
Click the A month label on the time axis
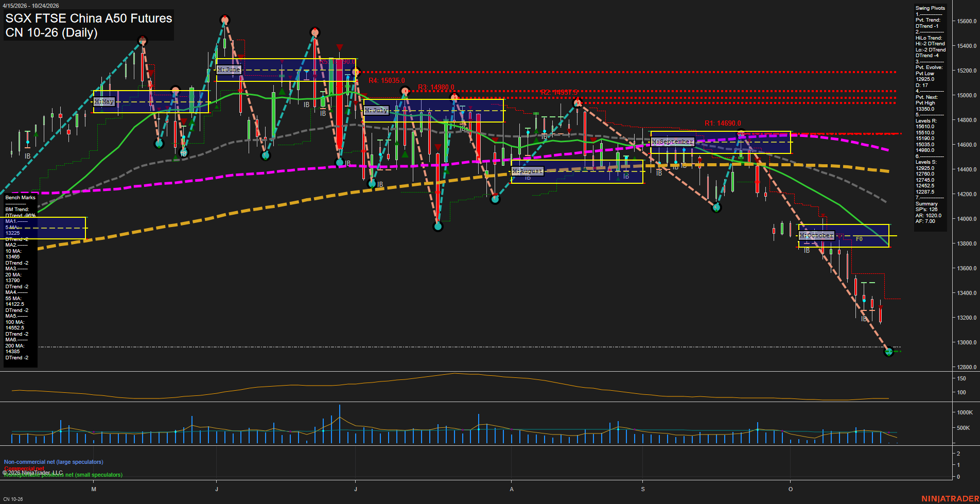(512, 489)
